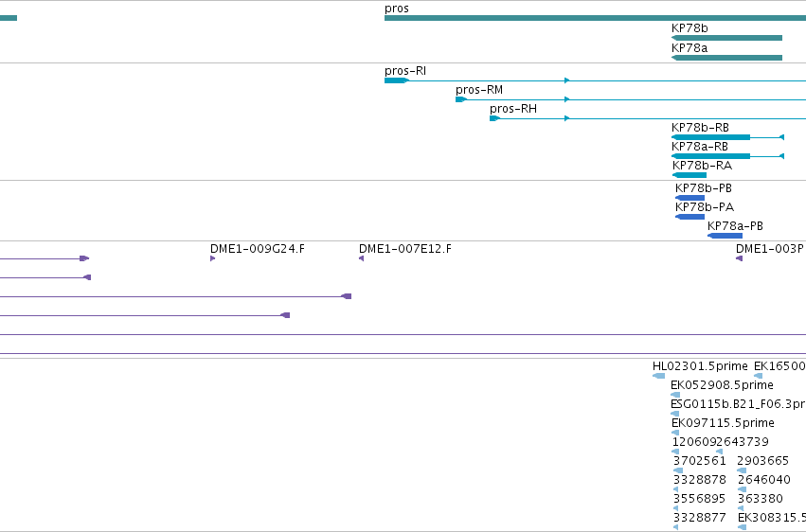The height and width of the screenshot is (532, 806).
Task: Click the exon block under pros-RM
Action: (x=460, y=99)
